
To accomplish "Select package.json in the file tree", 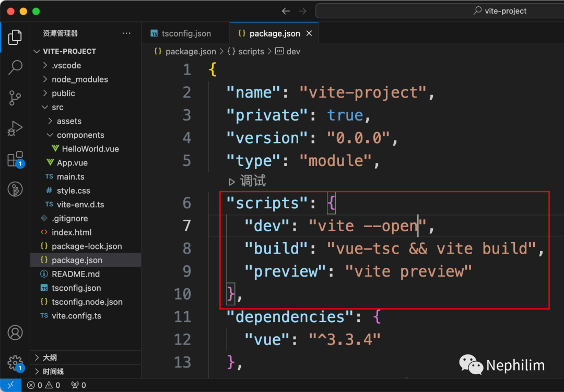I will click(86, 260).
